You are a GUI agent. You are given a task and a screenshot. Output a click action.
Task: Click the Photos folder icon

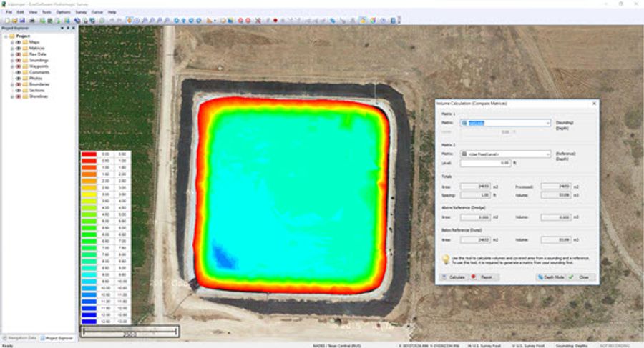pyautogui.click(x=26, y=78)
